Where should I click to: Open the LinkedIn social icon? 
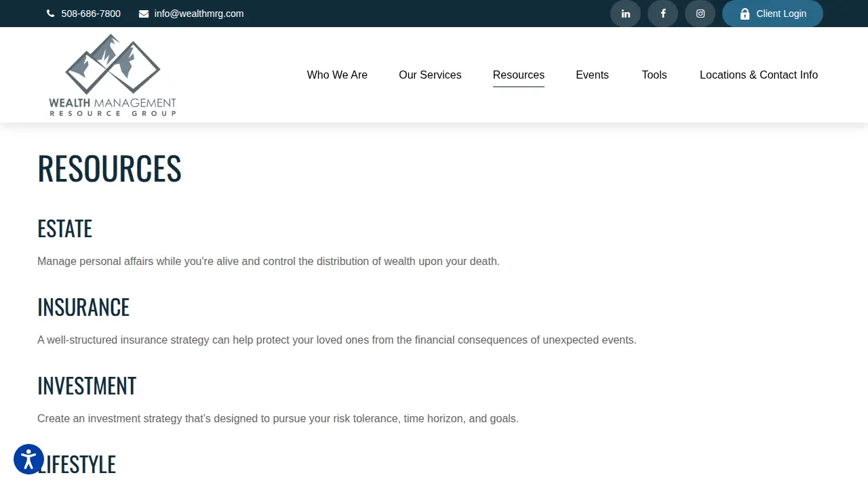[625, 14]
